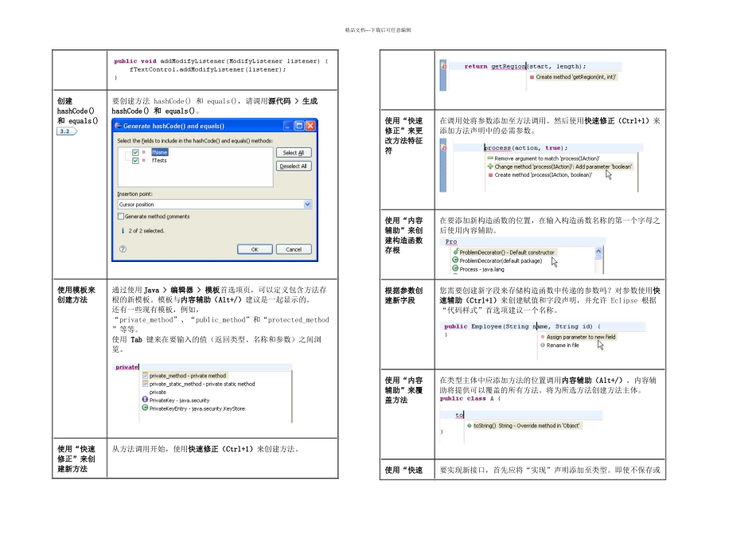
Task: Click the red private-field icon beside fTests
Action: pyautogui.click(x=144, y=161)
